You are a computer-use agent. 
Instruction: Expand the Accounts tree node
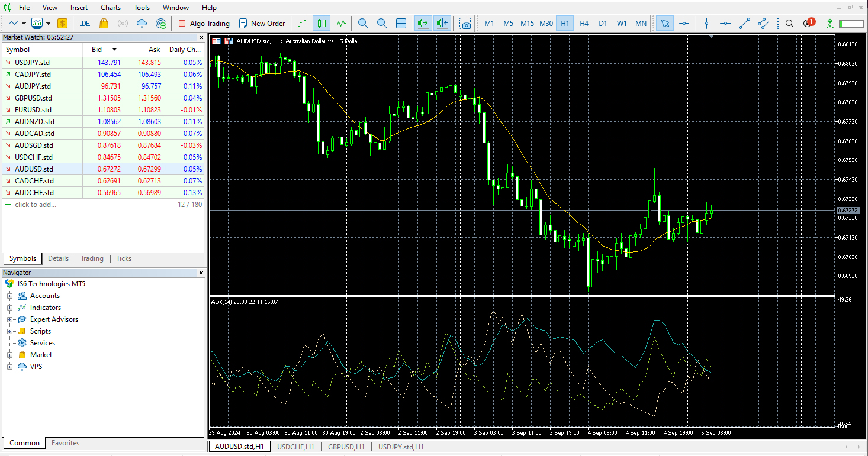(9, 296)
